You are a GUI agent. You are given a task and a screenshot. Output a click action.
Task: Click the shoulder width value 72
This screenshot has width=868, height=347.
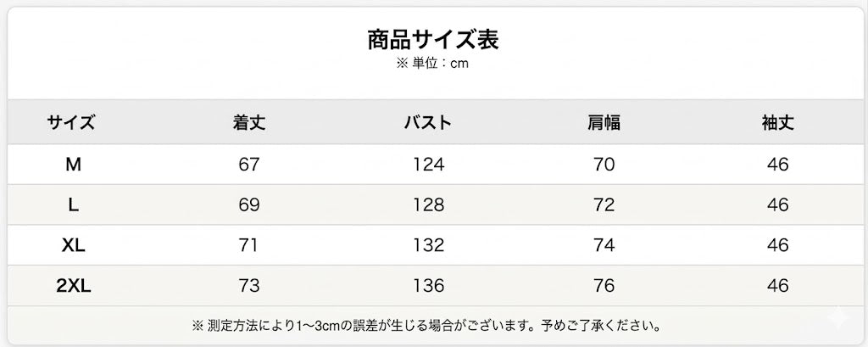[604, 205]
